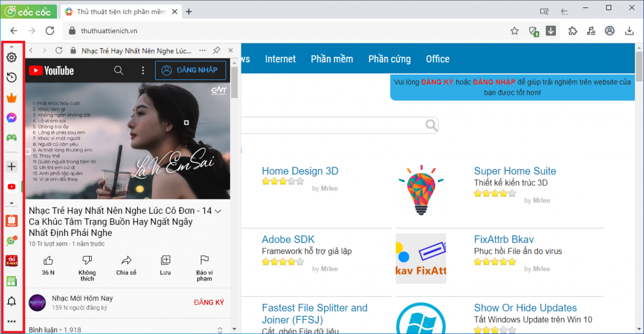Open the Phần mềm menu
The width and height of the screenshot is (644, 334).
click(332, 59)
